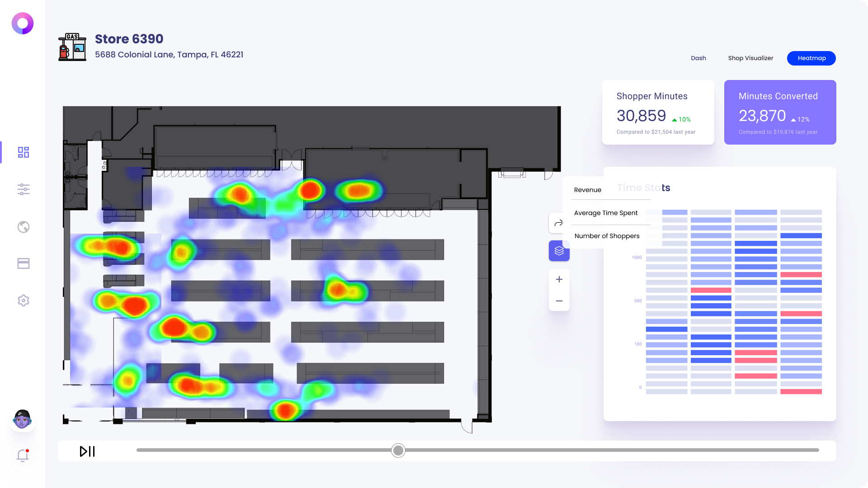This screenshot has width=868, height=488.
Task: Click the globe icon in sidebar
Action: click(24, 226)
